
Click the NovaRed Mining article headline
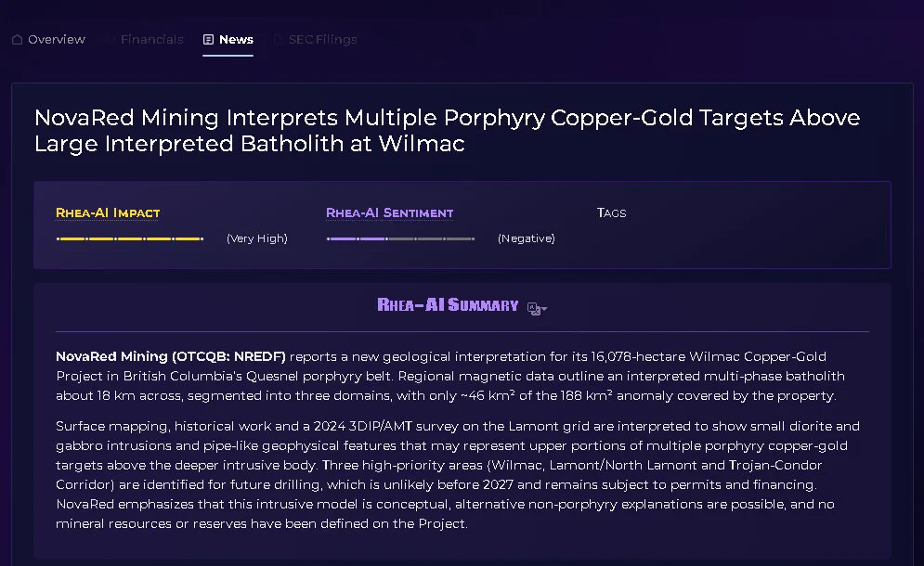tap(447, 130)
